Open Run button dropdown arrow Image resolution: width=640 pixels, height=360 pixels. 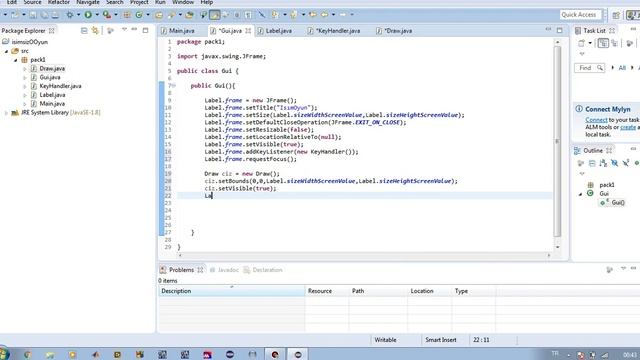click(97, 15)
